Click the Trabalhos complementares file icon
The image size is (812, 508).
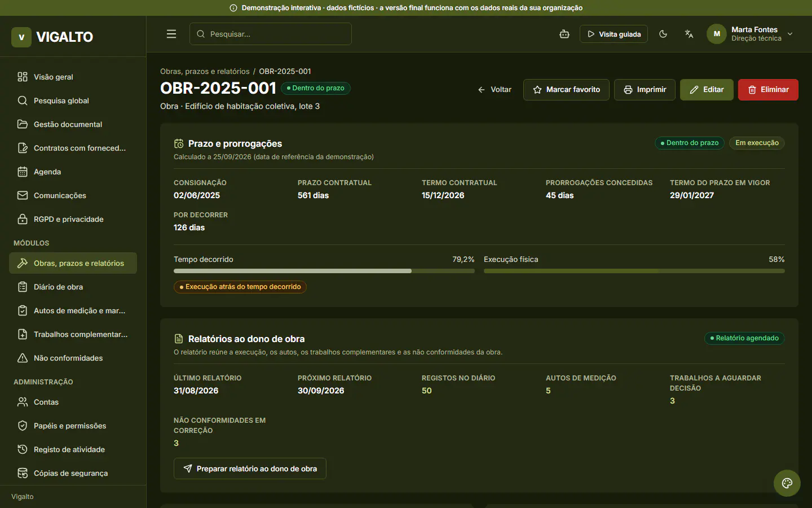[x=23, y=334]
